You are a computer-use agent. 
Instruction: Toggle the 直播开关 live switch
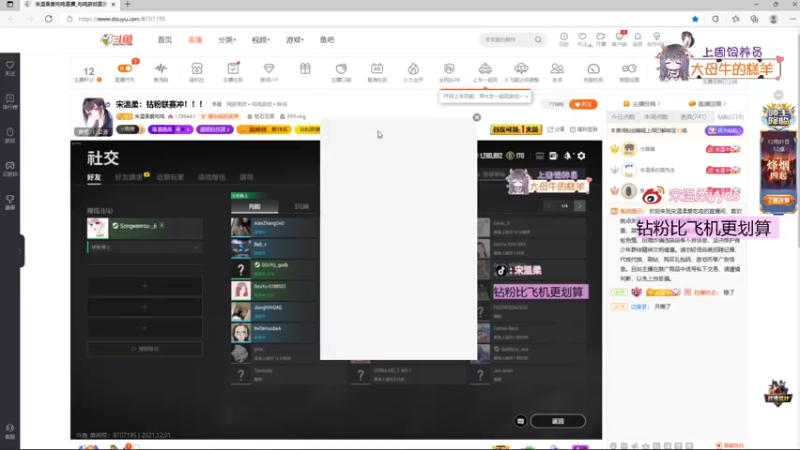[124, 68]
